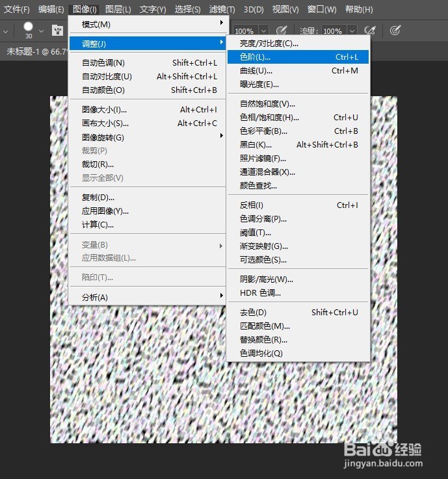Expand the brush size dropdown arrow
The height and width of the screenshot is (479, 448).
pyautogui.click(x=41, y=31)
